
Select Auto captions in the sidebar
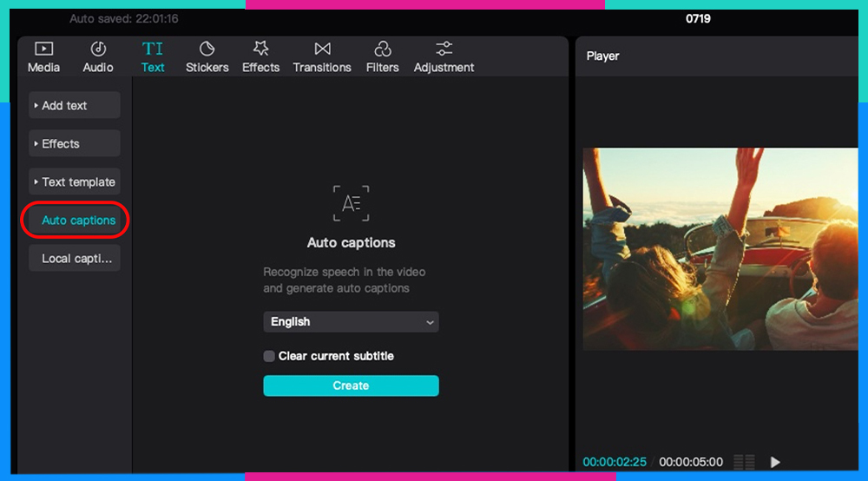75,221
